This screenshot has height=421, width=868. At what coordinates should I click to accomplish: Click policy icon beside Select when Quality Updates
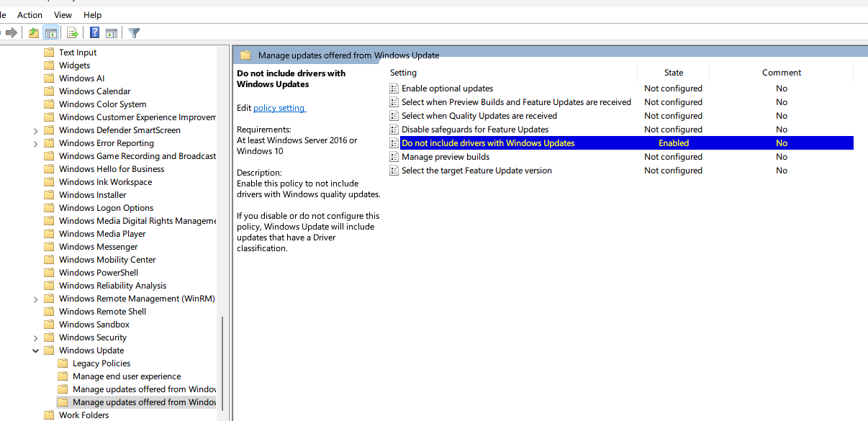[x=394, y=116]
